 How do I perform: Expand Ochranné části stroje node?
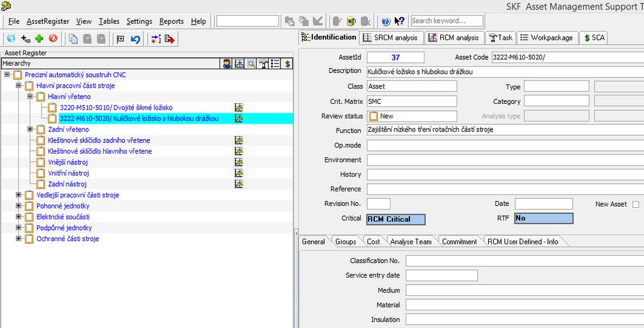tap(18, 239)
